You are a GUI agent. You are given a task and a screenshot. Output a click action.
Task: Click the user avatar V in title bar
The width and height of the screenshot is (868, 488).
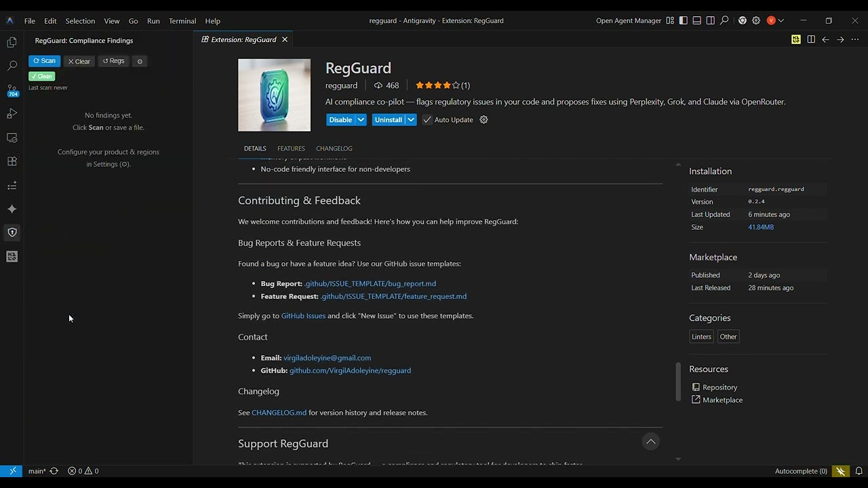pyautogui.click(x=771, y=21)
